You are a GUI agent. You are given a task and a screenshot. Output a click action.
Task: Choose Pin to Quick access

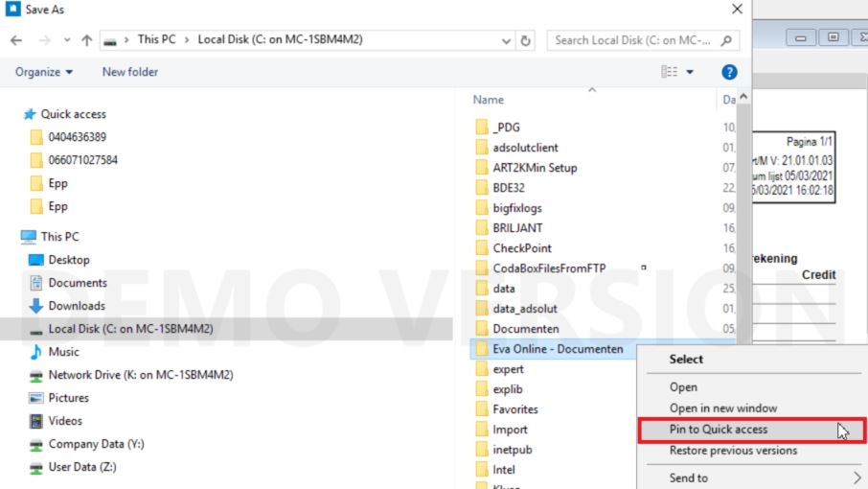[x=719, y=430]
